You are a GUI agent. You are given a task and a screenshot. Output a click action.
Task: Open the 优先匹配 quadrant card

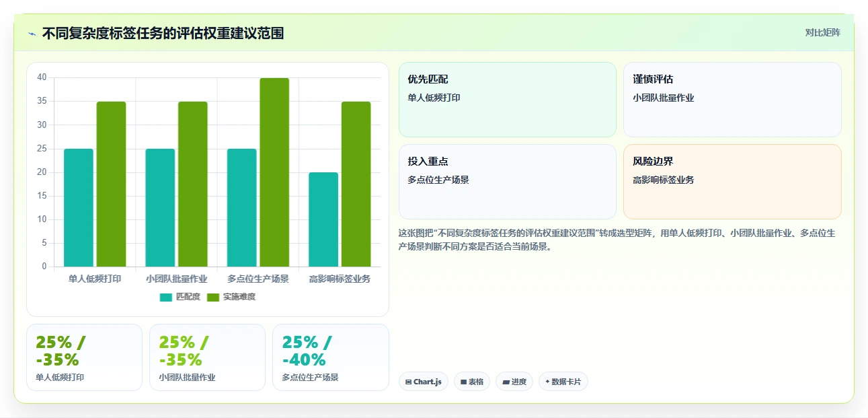(508, 100)
